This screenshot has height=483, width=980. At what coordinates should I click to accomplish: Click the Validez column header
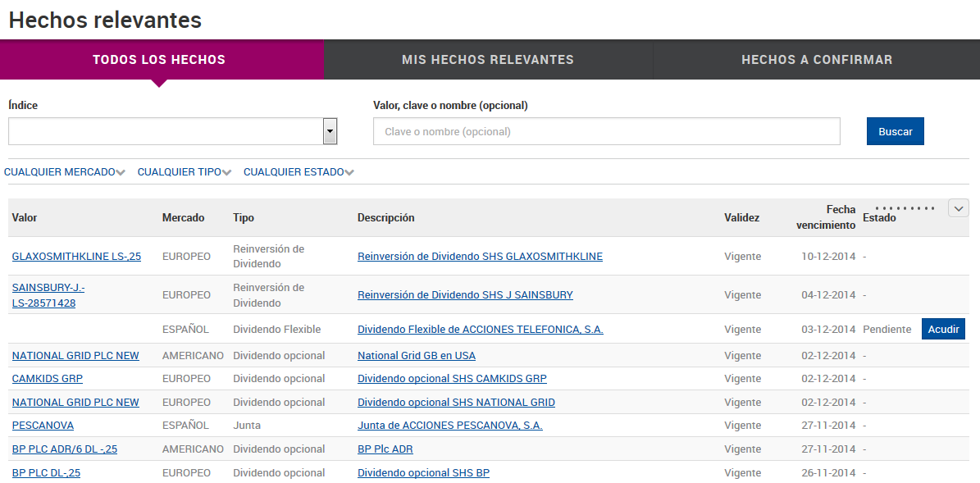(x=742, y=217)
